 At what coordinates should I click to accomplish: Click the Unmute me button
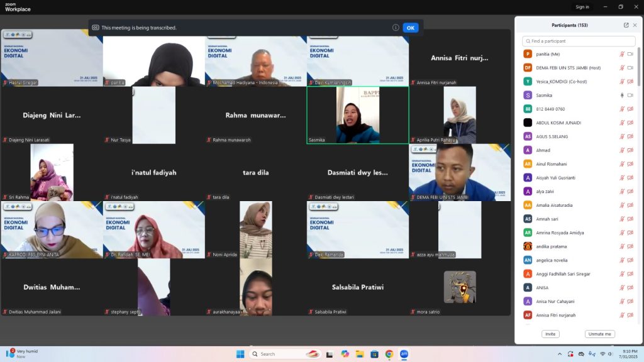[599, 334]
